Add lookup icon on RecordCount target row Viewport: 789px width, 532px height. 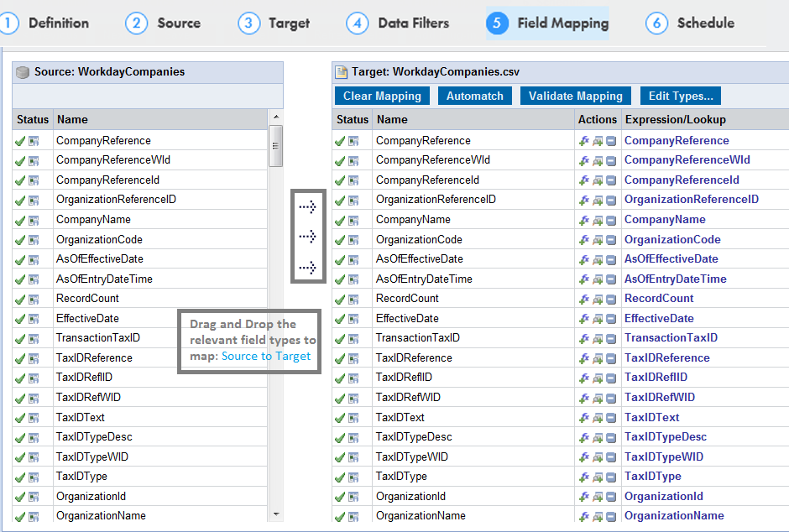pyautogui.click(x=598, y=300)
